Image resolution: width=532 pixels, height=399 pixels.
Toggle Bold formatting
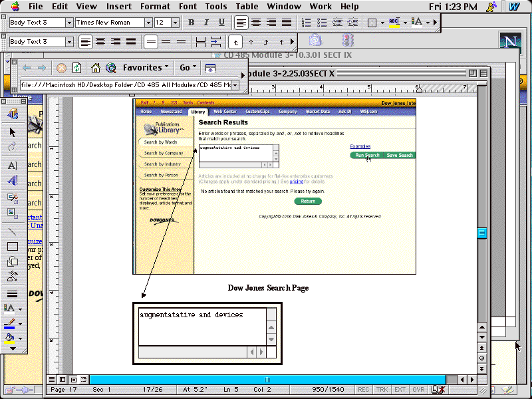point(191,23)
